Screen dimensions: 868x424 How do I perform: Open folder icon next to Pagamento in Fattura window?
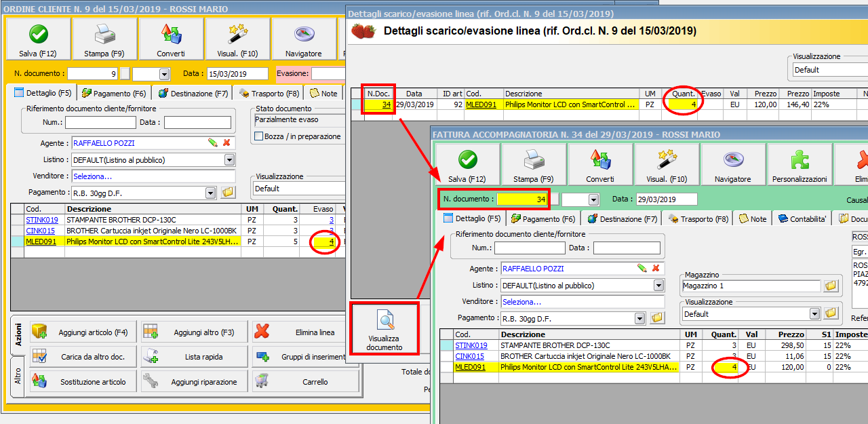pyautogui.click(x=657, y=318)
